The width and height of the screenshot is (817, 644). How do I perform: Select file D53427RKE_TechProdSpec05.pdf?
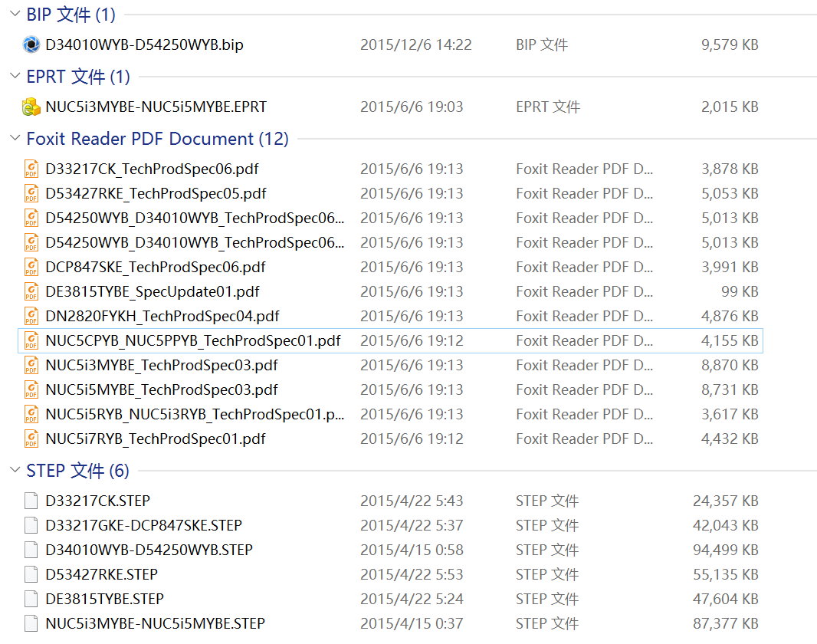click(156, 193)
